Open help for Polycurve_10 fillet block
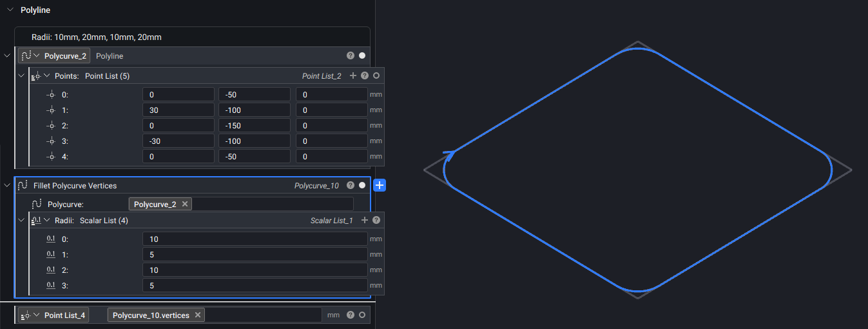This screenshot has height=329, width=868. pos(351,186)
